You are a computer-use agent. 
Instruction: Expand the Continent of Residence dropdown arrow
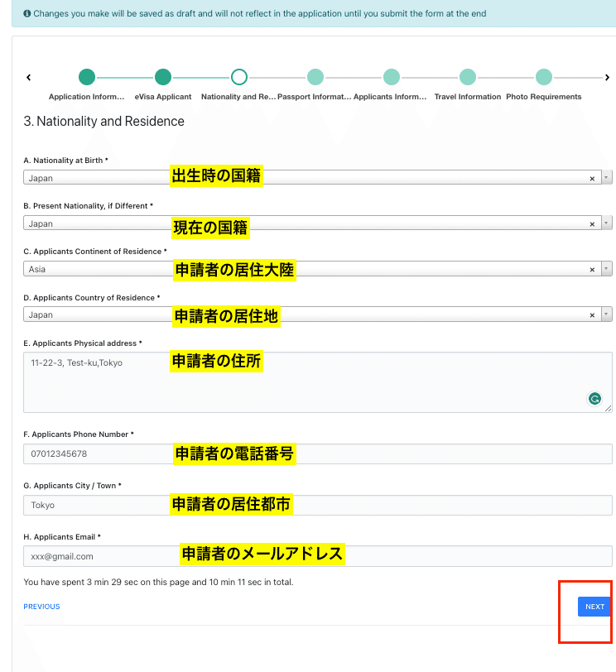[x=607, y=269]
